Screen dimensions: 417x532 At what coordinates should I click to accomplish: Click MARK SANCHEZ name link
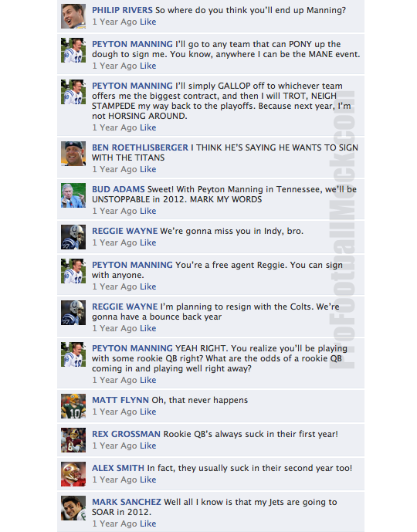(126, 502)
